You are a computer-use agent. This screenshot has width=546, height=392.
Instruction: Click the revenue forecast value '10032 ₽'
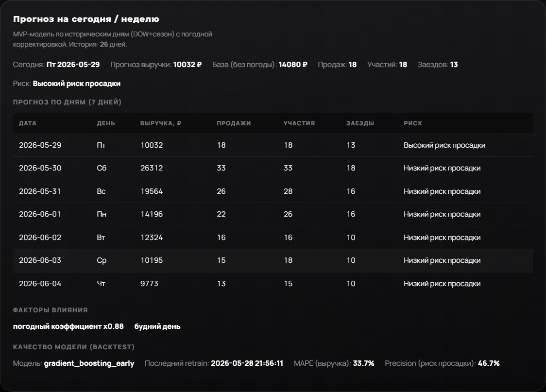coord(188,65)
